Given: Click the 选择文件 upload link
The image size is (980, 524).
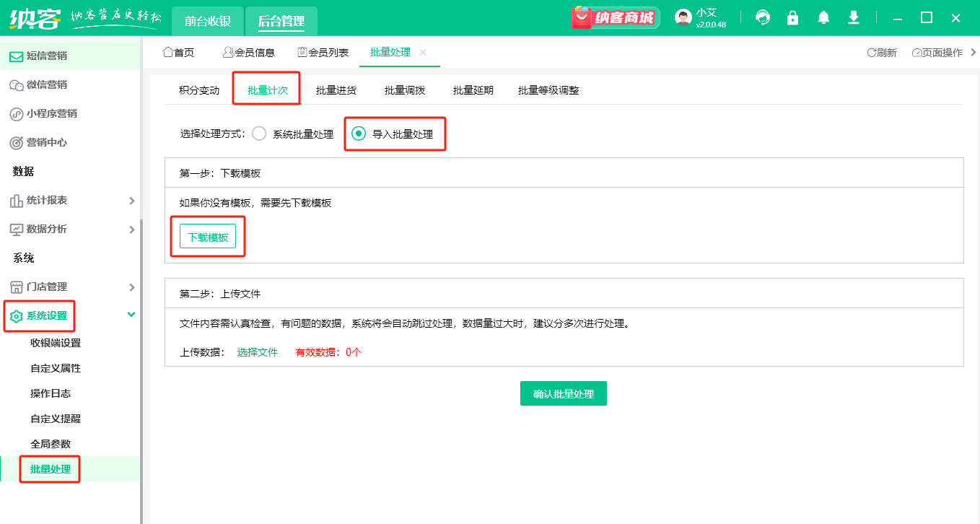Looking at the screenshot, I should point(258,352).
